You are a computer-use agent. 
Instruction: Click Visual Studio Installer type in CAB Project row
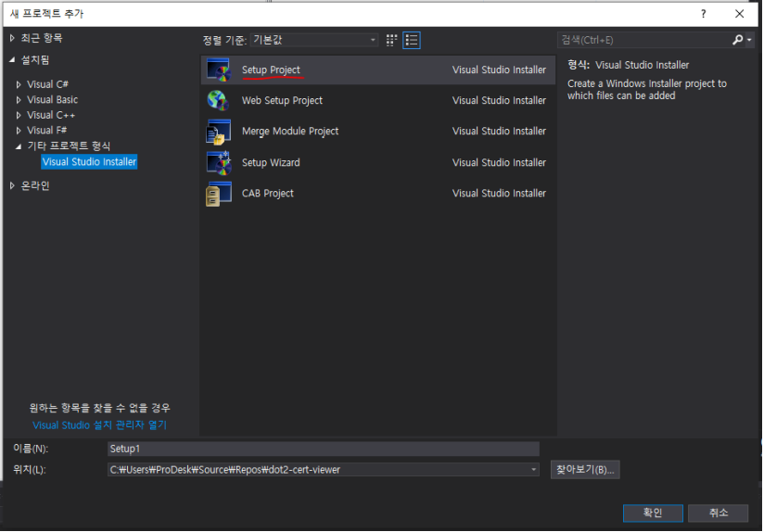[x=499, y=194]
